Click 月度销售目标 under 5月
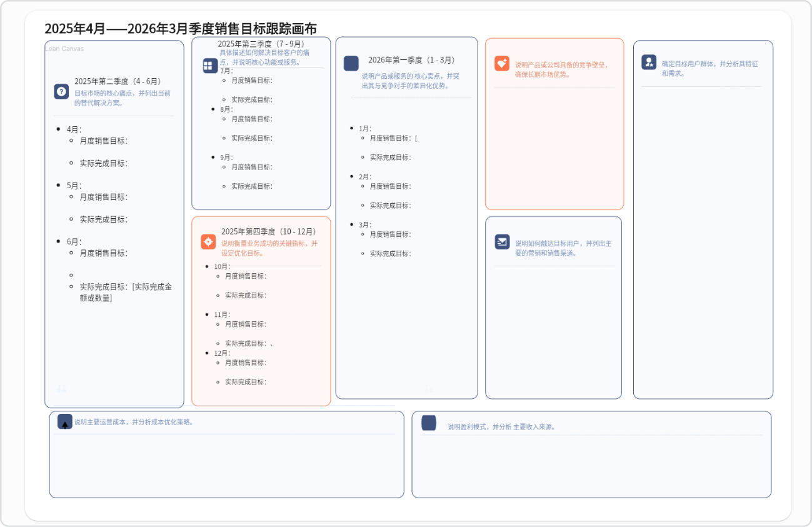 point(104,197)
